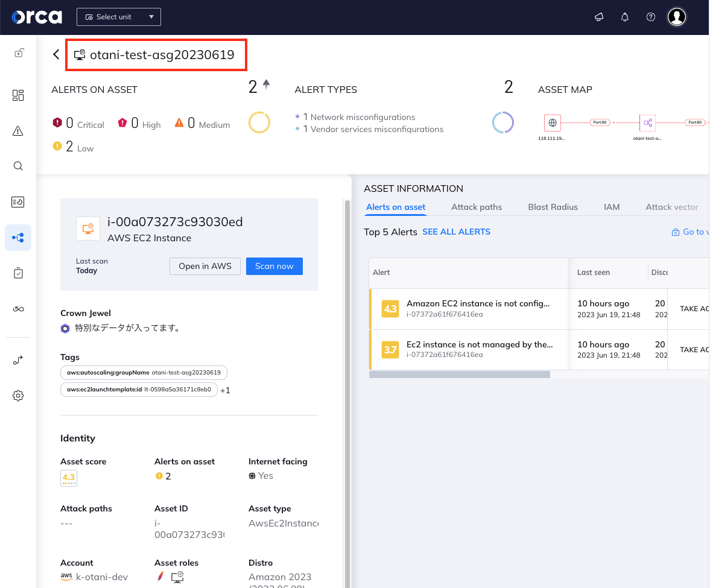Switch to the Attack paths tab
710x588 pixels.
tap(477, 207)
